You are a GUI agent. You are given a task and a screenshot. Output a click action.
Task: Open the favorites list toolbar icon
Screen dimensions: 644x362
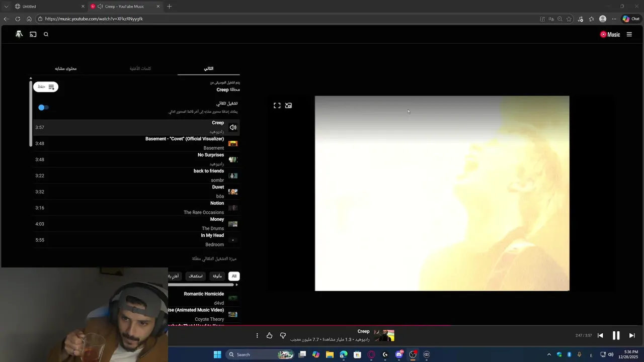(591, 19)
